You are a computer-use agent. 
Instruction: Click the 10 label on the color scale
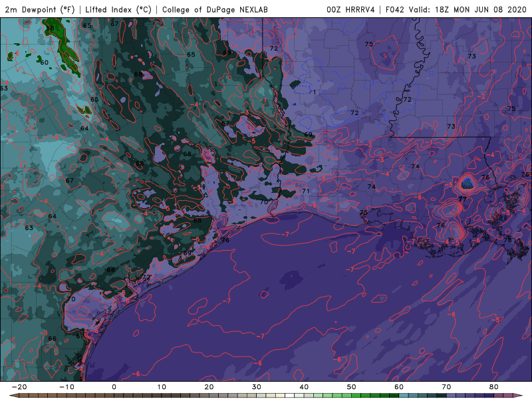click(162, 387)
